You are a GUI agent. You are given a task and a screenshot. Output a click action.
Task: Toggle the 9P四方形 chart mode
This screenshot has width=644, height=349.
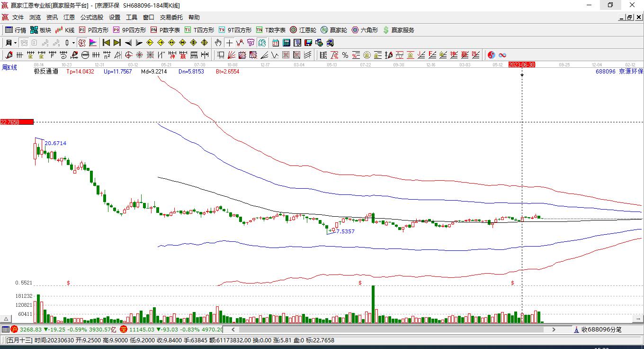(x=129, y=30)
